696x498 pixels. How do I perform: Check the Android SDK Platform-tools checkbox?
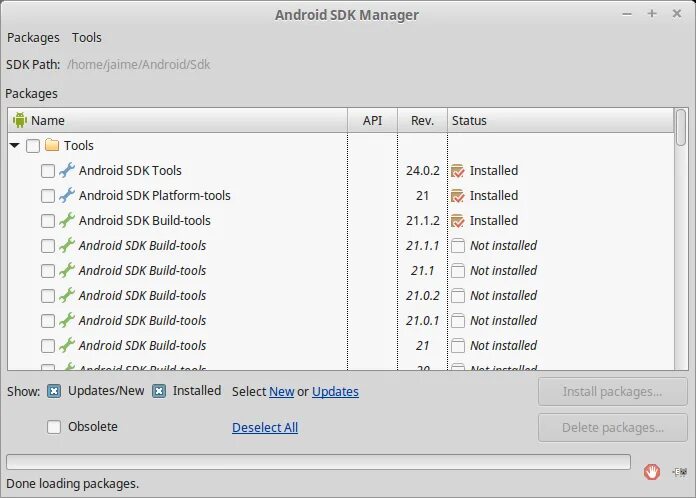(x=47, y=196)
